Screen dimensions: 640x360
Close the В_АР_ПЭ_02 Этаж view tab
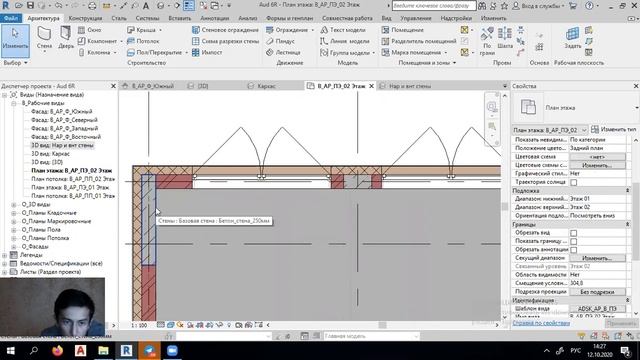(x=371, y=86)
